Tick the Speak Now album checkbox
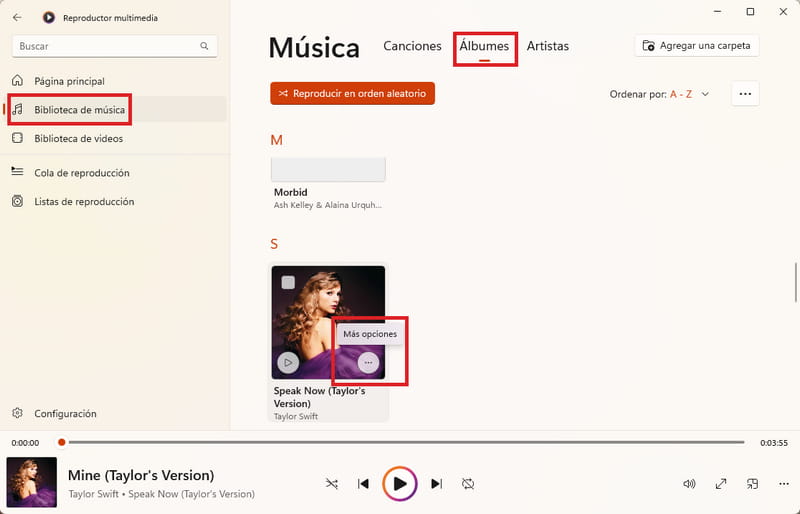The image size is (800, 514). [288, 282]
